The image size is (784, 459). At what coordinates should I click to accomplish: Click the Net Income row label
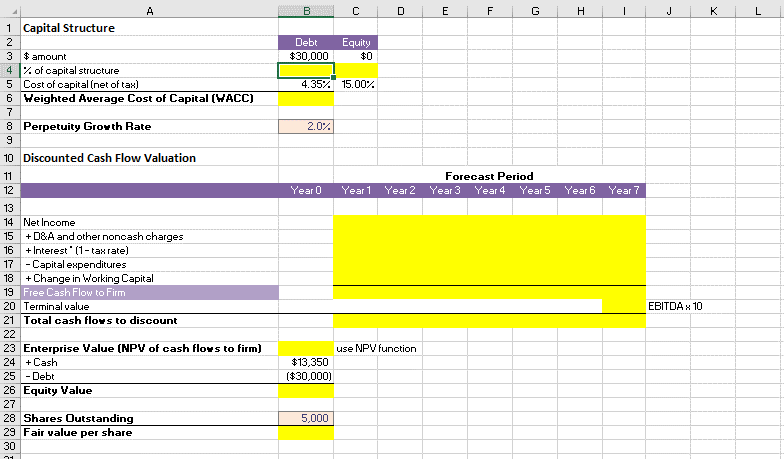49,222
